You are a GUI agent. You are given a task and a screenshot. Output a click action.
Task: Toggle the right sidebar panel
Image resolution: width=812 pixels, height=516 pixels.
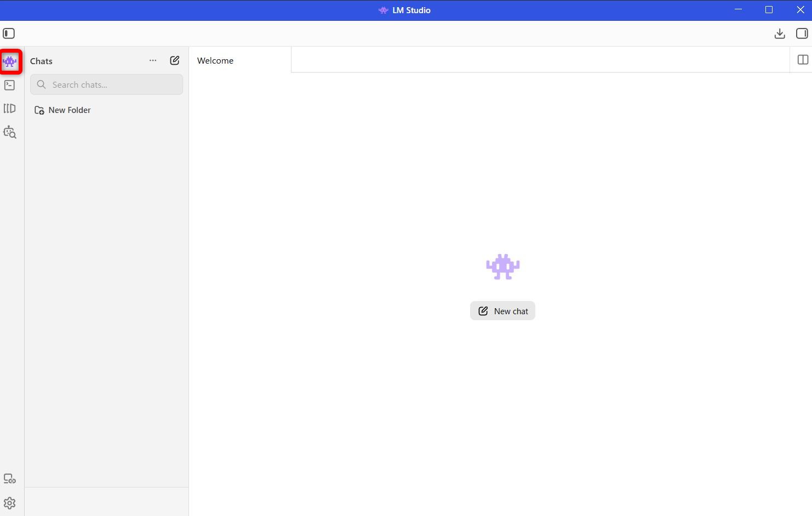coord(802,33)
